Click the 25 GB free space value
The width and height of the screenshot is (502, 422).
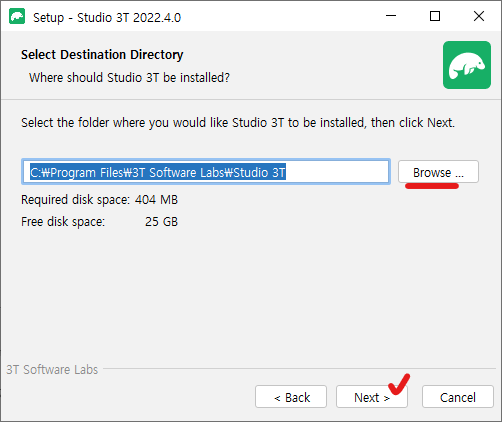click(x=161, y=222)
